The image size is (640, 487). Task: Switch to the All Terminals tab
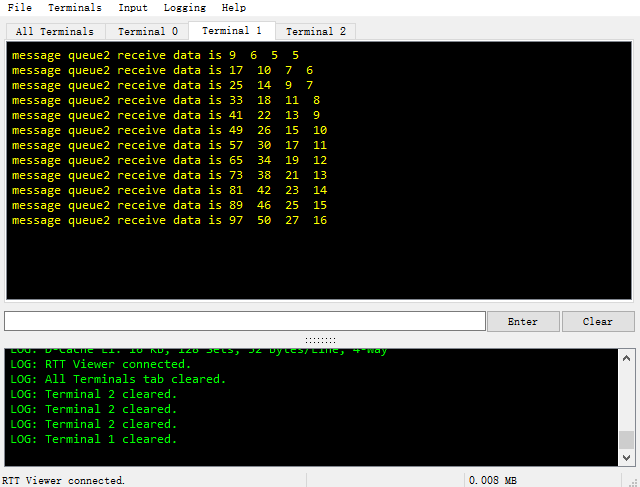(55, 32)
